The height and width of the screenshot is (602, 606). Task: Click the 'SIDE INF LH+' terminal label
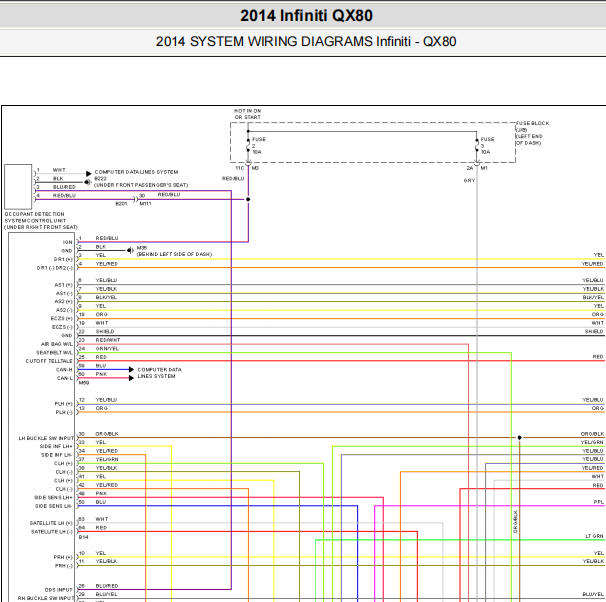point(56,446)
